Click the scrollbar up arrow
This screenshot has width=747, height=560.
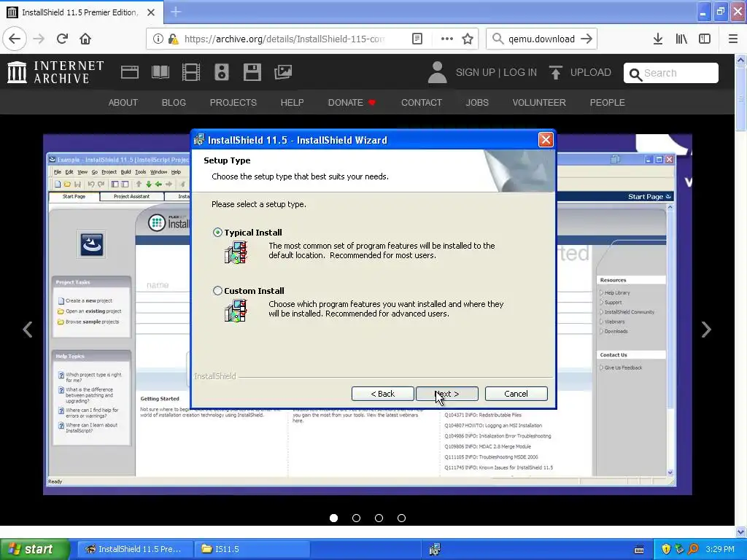click(741, 60)
